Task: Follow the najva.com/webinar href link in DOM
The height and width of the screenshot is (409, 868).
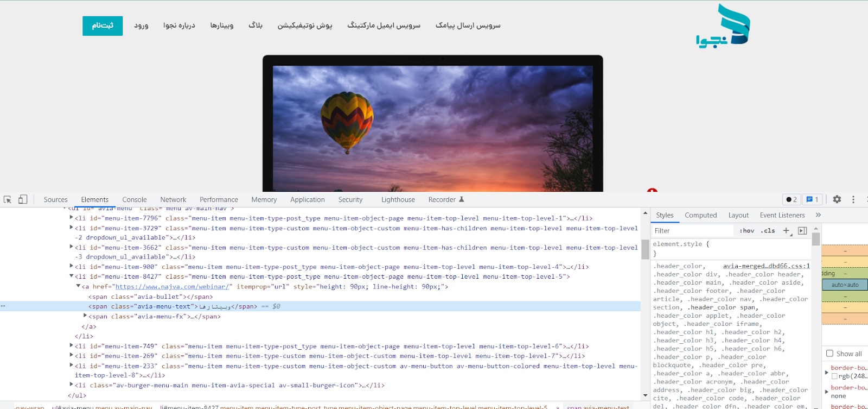Action: point(172,287)
